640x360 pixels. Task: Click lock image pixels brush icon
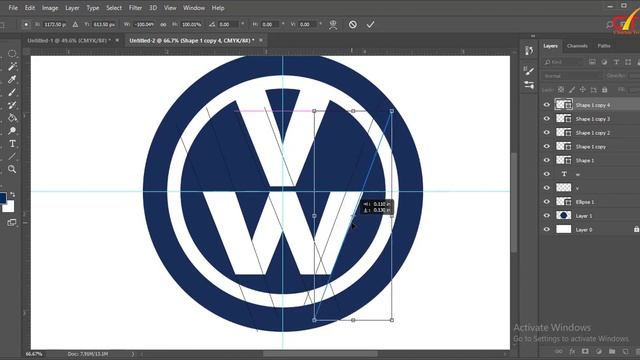point(572,90)
